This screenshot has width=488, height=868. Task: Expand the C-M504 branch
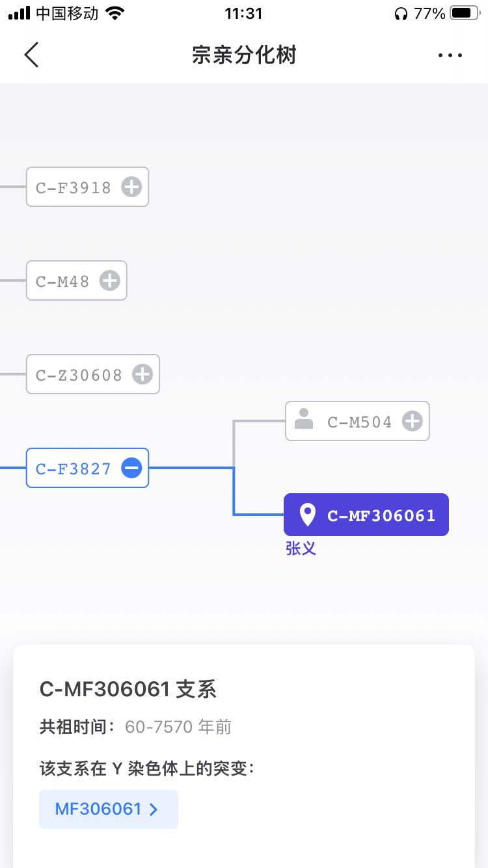click(x=412, y=422)
